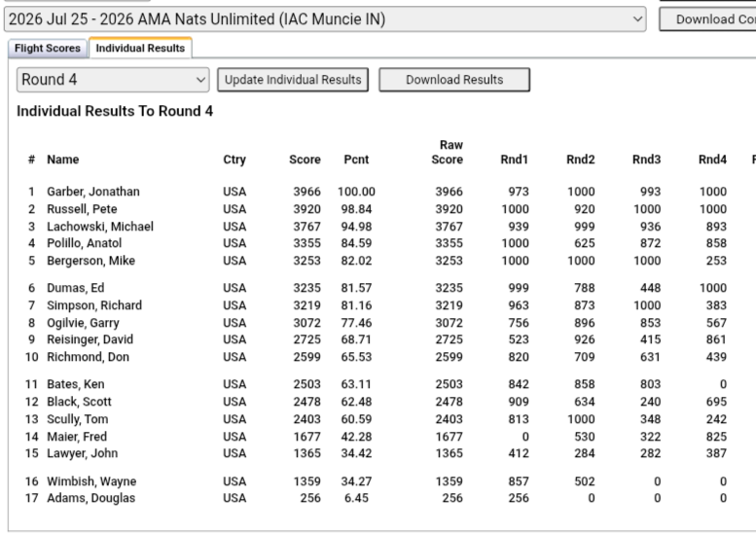Click Bates's Pcnt value 63.11
This screenshot has height=533, width=756.
tap(356, 384)
